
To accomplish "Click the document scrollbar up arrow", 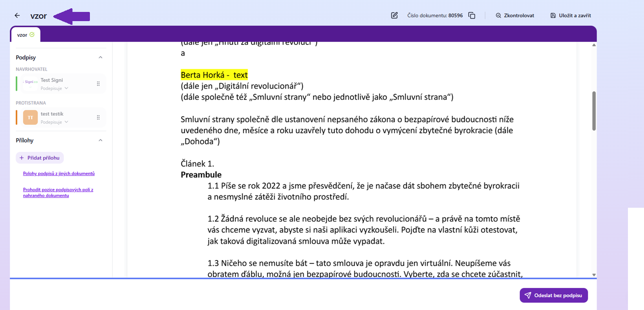I will pos(594,45).
